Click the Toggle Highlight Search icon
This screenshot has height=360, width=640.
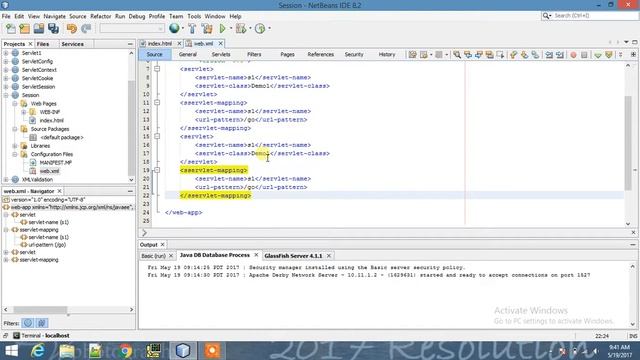point(489,54)
